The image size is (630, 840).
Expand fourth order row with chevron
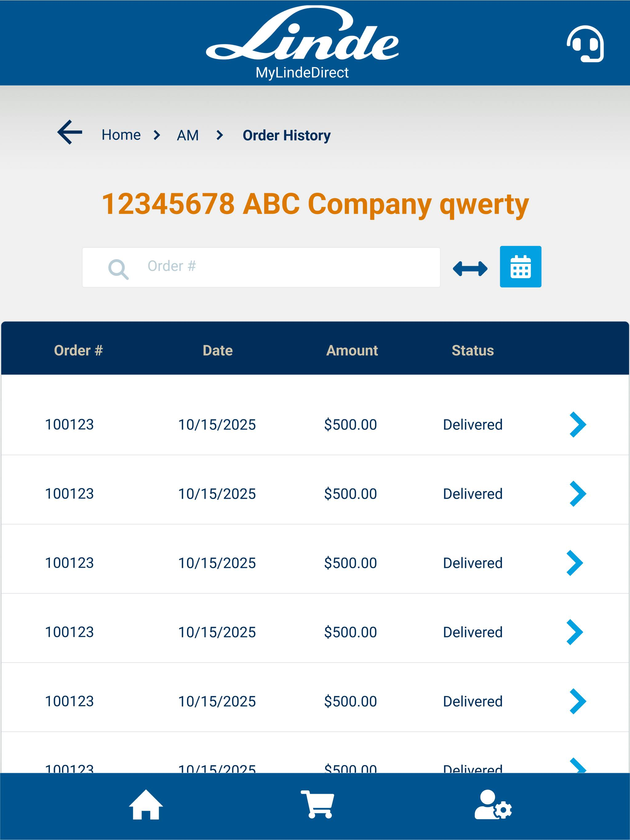coord(575,632)
